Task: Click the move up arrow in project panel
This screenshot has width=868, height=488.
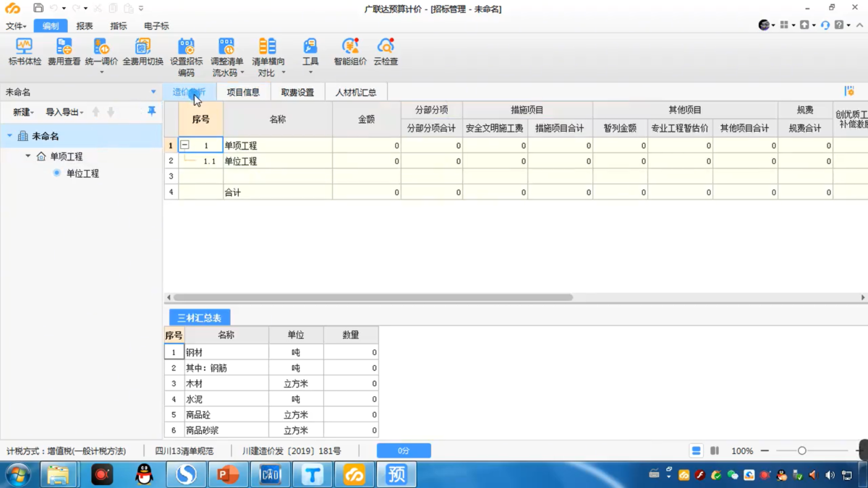Action: tap(95, 112)
